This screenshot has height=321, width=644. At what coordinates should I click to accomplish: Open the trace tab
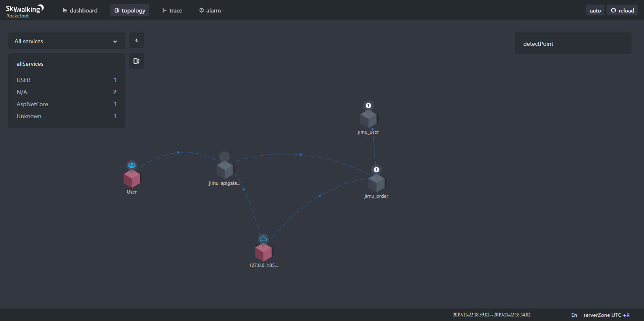[x=172, y=10]
